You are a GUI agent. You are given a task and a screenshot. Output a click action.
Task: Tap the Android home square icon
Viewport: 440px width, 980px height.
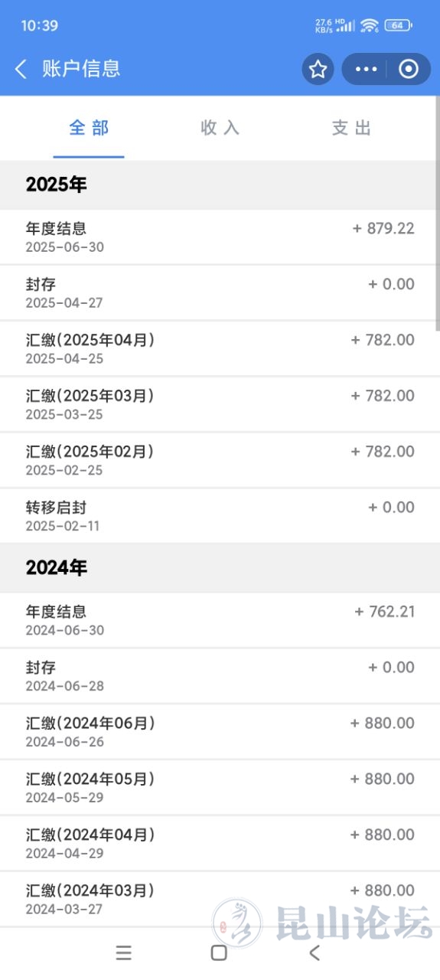(219, 952)
